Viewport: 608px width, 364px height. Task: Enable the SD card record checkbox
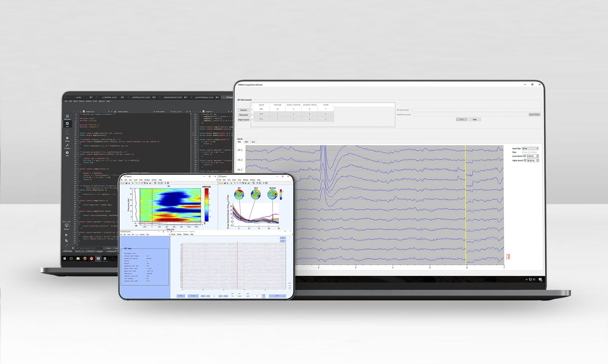tap(410, 110)
